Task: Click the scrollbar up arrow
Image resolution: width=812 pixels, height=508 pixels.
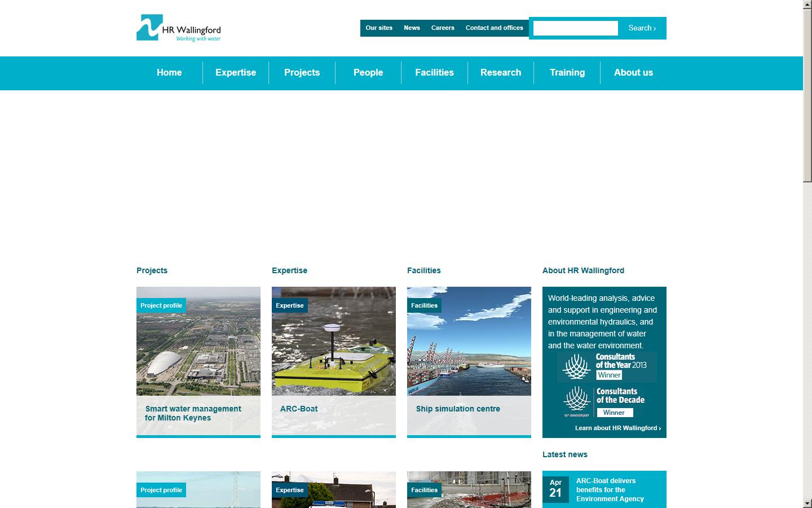Action: (x=807, y=4)
